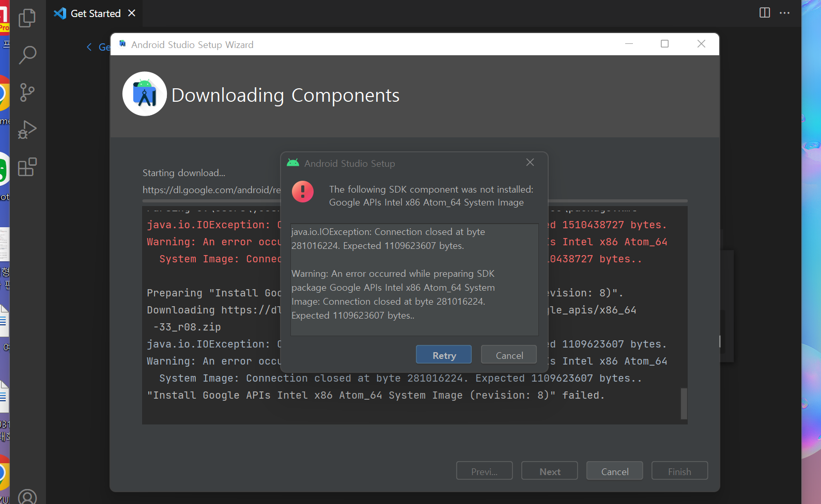The height and width of the screenshot is (504, 821).
Task: Click the download log scrollbar thumb
Action: coord(684,403)
